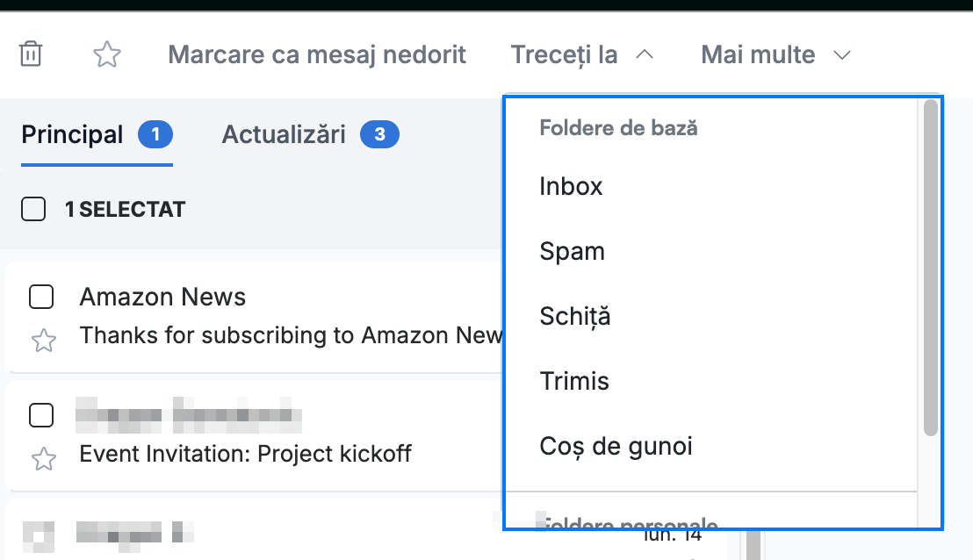Move message to Coș de gunoi
This screenshot has height=560, width=973.
711,446
